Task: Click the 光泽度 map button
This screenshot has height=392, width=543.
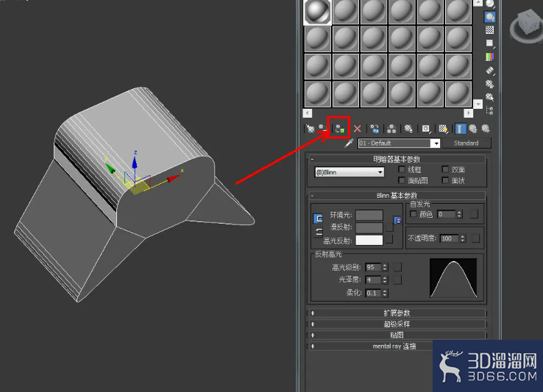Action: coord(397,279)
